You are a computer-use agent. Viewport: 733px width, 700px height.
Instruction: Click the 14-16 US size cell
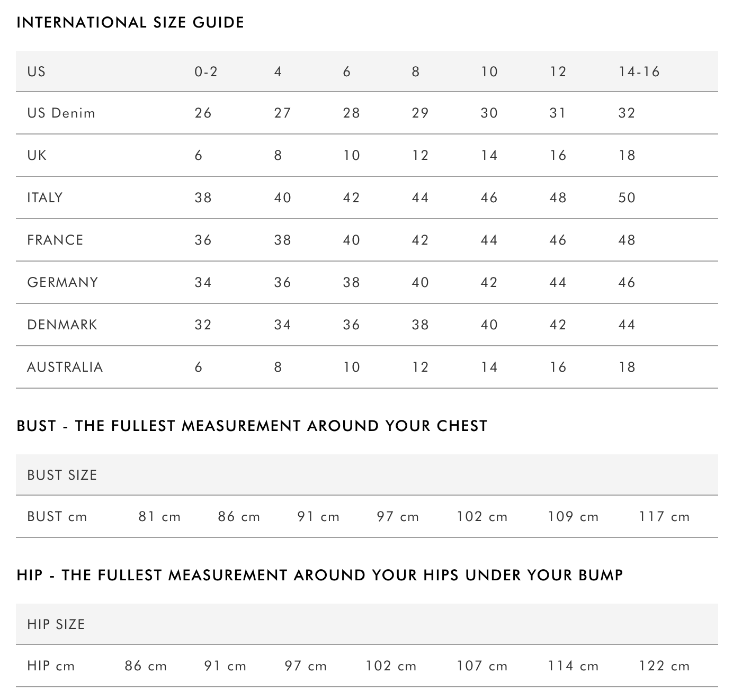[x=639, y=71]
